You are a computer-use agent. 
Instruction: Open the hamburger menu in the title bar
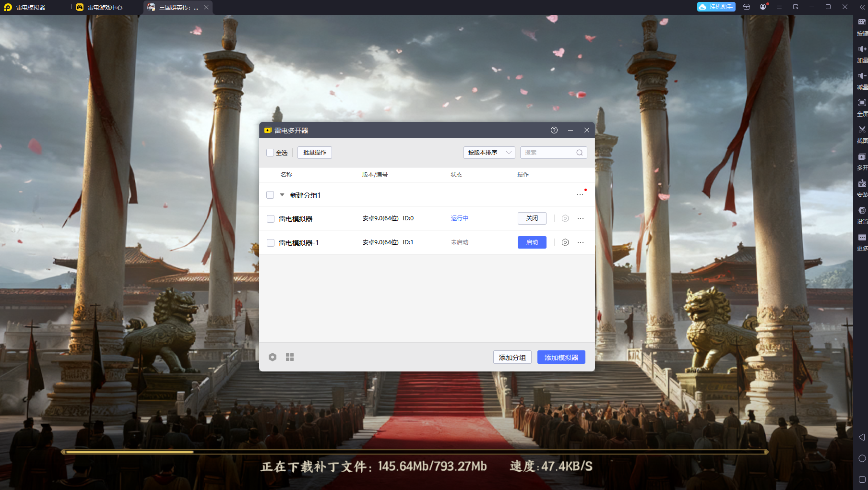point(779,7)
